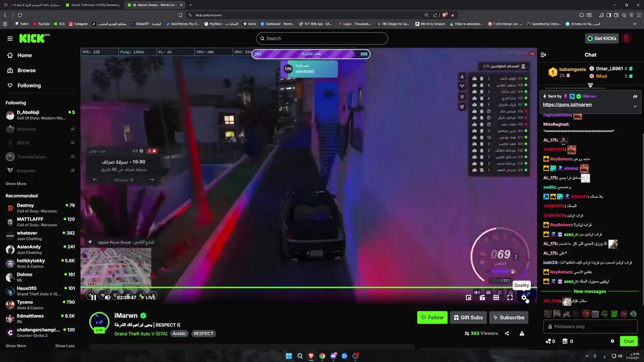Screen dimensions: 644x362
Task: Open iMarwn's live avatar
Action: (x=99, y=322)
